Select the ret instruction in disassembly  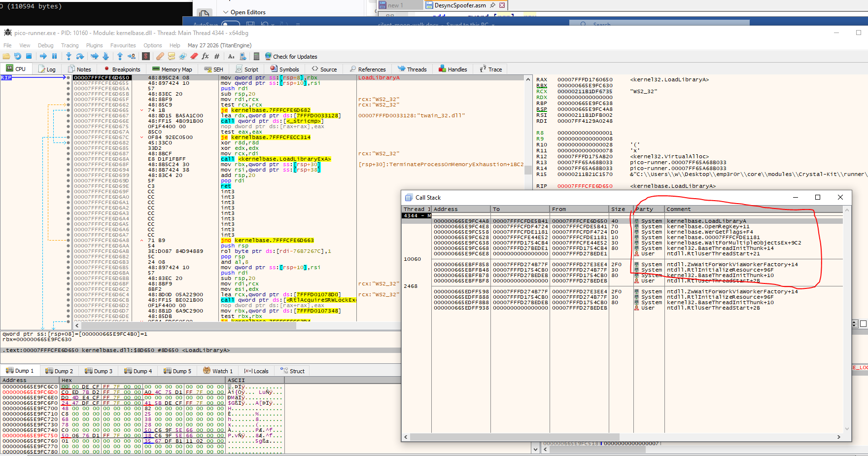click(226, 186)
